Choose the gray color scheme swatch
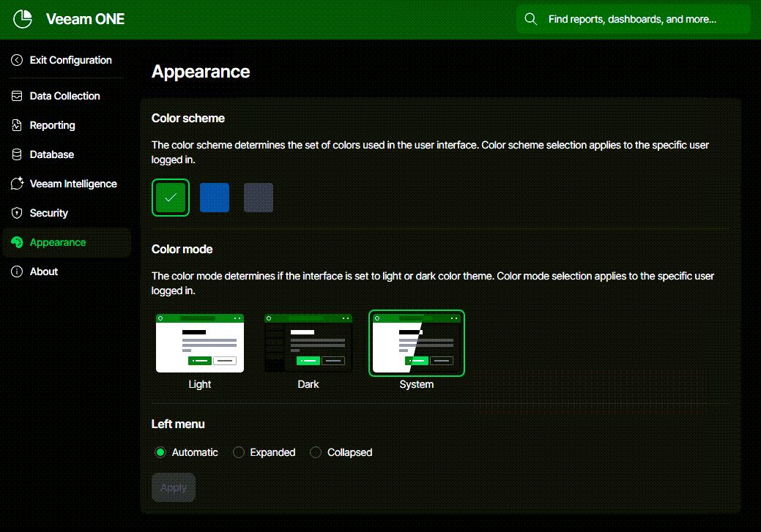Screen dimensions: 761x532 tap(259, 198)
